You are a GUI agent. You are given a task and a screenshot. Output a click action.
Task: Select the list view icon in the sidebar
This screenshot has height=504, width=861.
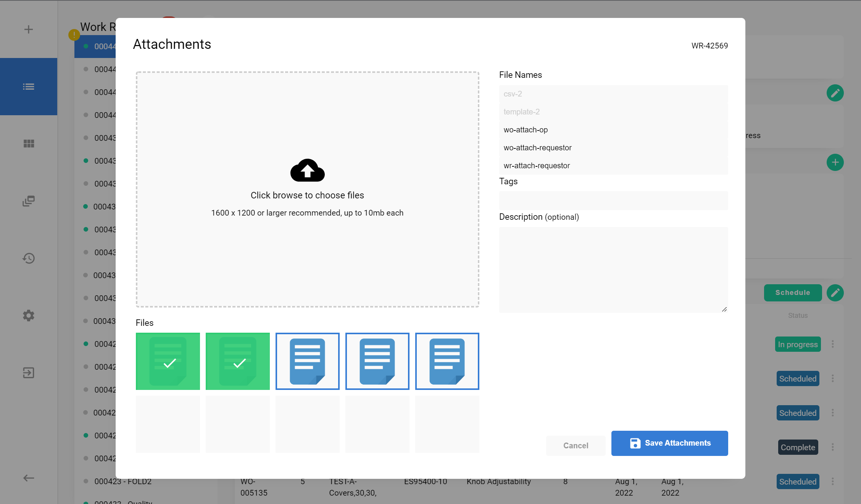point(29,87)
